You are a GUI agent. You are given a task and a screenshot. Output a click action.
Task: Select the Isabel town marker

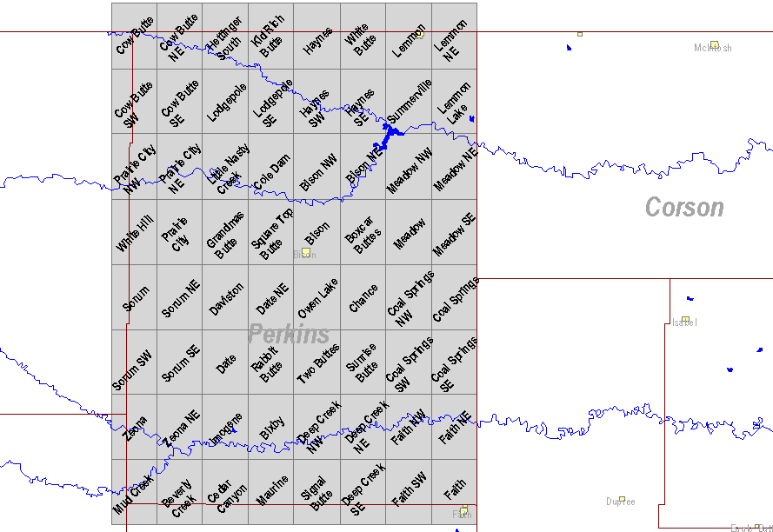pos(685,320)
